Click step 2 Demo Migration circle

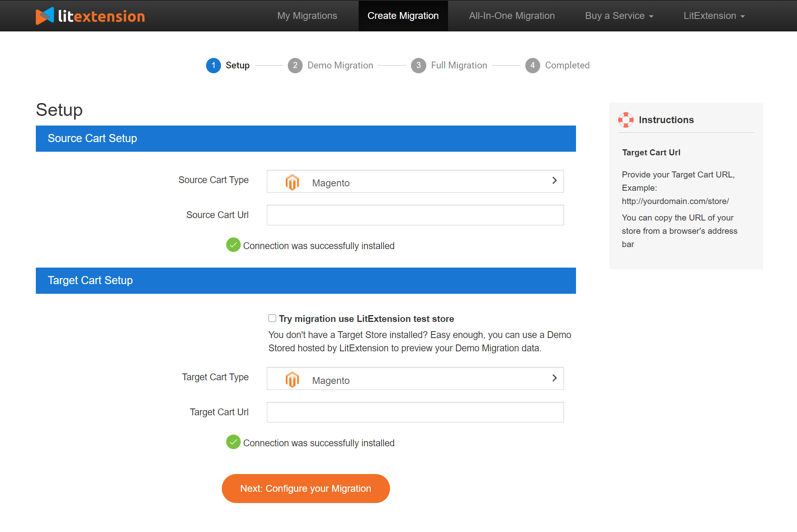coord(295,65)
